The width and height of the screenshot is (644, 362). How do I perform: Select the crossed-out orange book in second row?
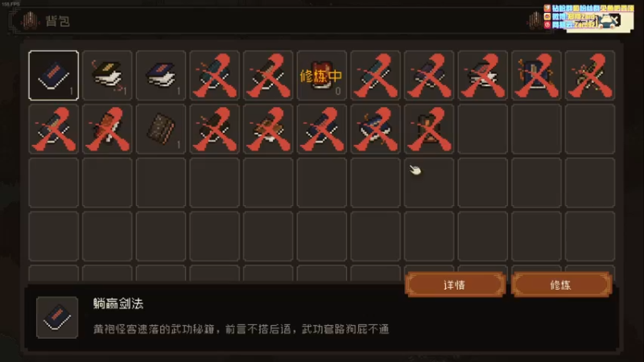pos(107,129)
